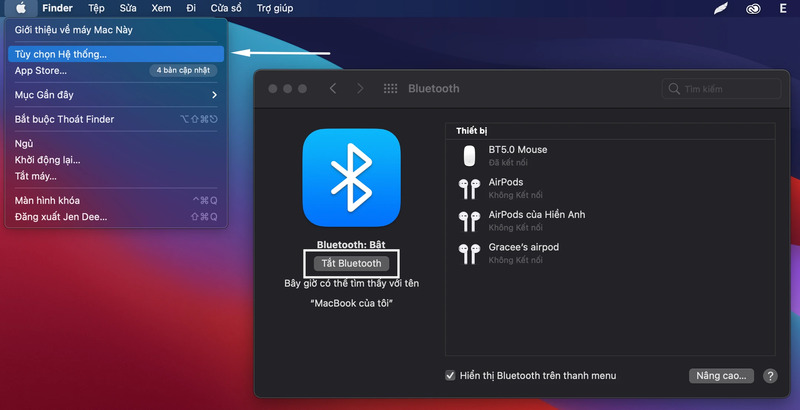Open the Apple menu icon
The height and width of the screenshot is (410, 800).
[21, 8]
